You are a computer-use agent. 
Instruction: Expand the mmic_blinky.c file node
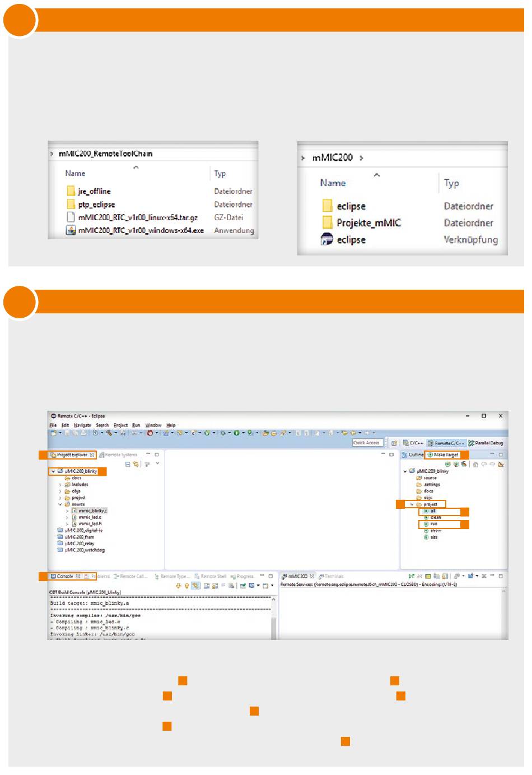(x=67, y=511)
